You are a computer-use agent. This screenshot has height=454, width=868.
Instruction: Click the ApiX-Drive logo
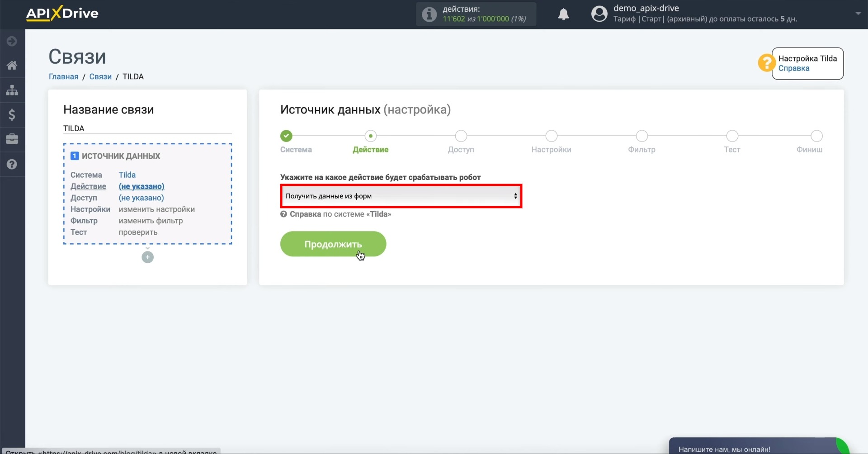[62, 14]
